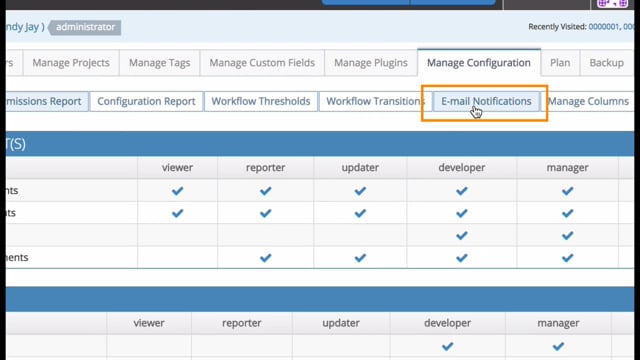Click manager checkmark in the unlabeled upper-table row
Viewport: 640px width, 360px height.
pos(567,236)
